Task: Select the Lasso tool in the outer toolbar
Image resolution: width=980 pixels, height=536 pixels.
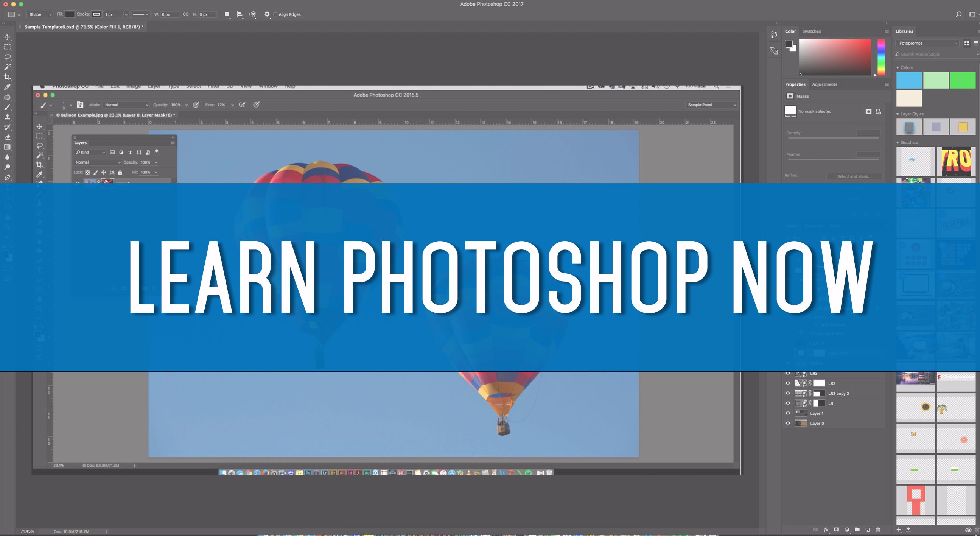Action: (x=7, y=57)
